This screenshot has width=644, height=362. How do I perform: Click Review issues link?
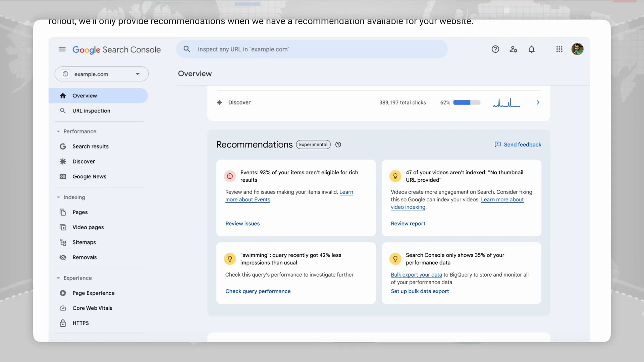click(243, 224)
